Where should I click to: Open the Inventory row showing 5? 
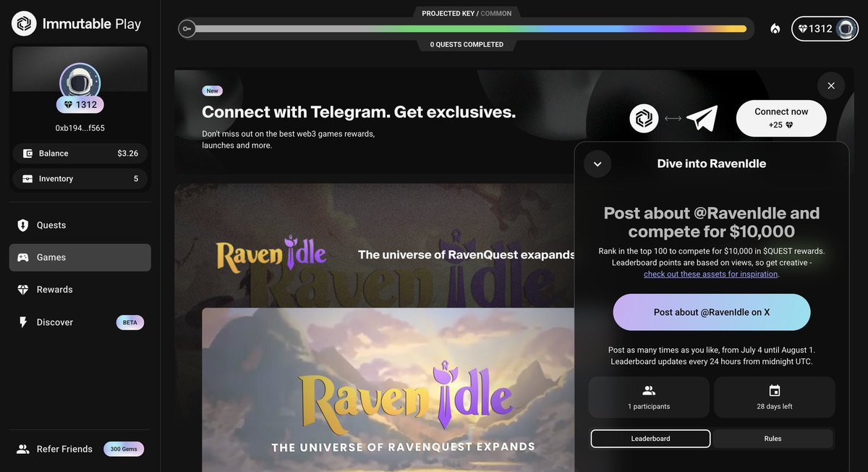pos(80,179)
